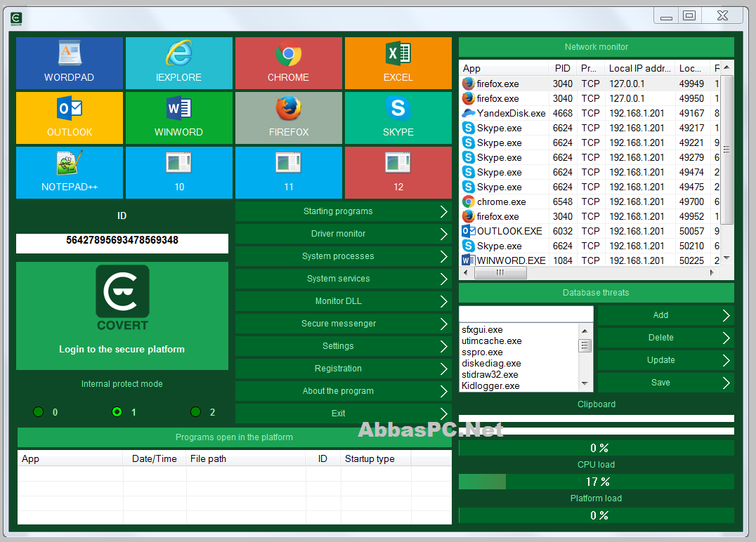
Task: Open Secure messenger menu entry
Action: click(344, 324)
